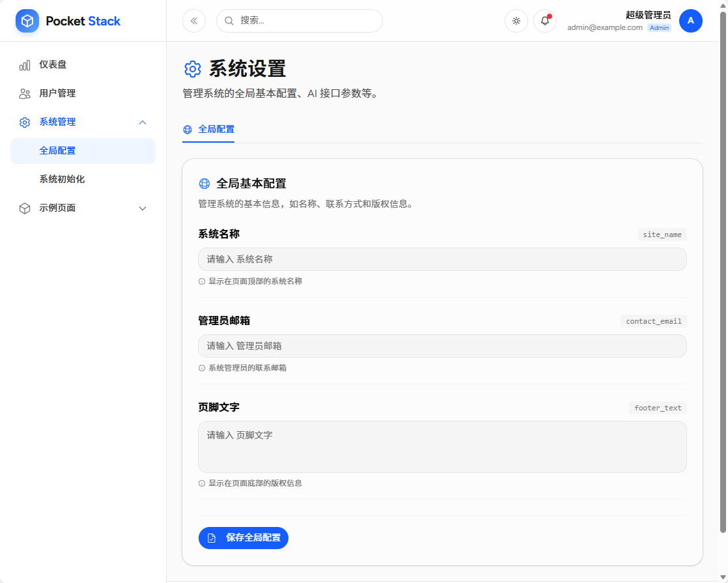Screen dimensions: 728x583
Task: Click the Pocket Stack logo icon
Action: pos(27,21)
